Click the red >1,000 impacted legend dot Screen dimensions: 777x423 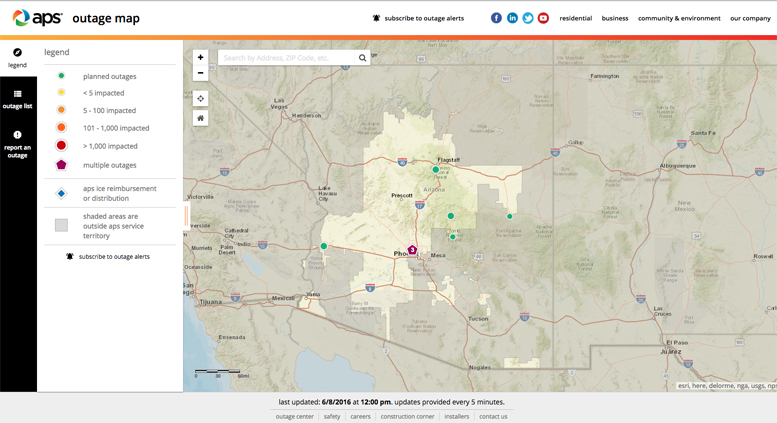(61, 146)
